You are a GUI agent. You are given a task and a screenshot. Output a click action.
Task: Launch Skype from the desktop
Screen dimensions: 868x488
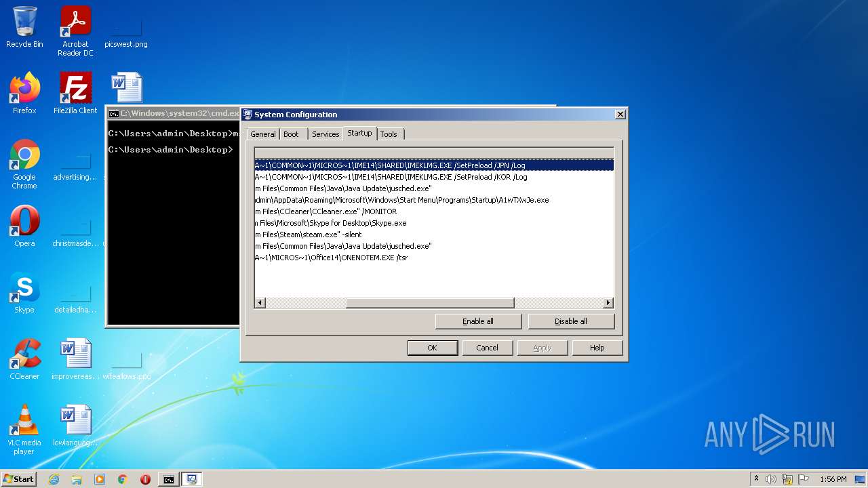click(24, 293)
